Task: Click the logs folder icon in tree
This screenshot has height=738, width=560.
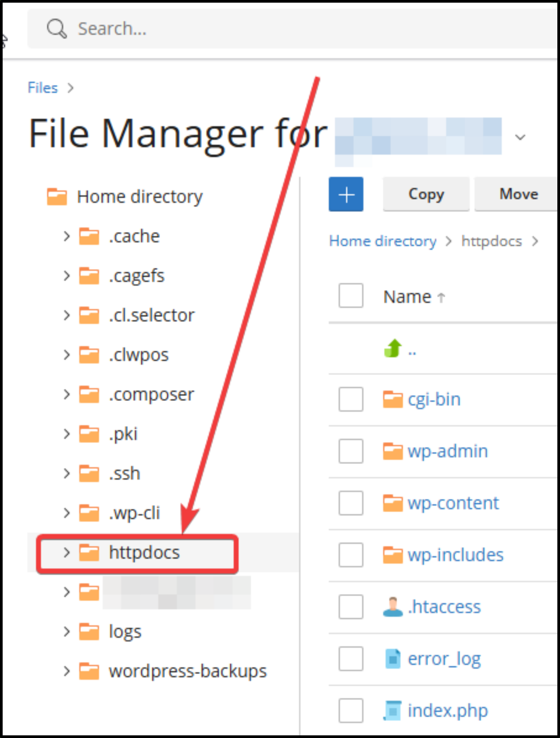Action: (x=89, y=632)
